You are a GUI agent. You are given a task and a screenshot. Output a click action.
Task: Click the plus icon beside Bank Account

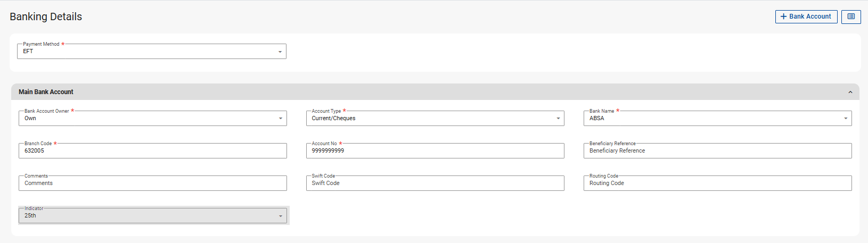pyautogui.click(x=783, y=16)
